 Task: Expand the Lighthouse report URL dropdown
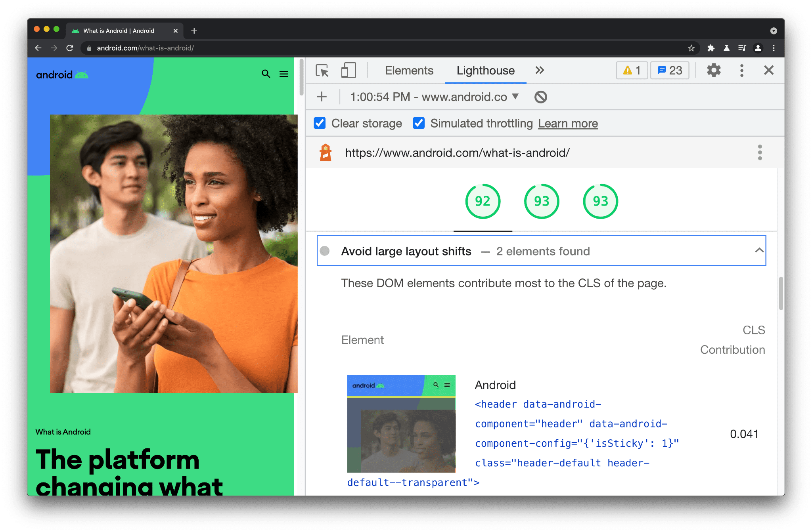point(516,97)
